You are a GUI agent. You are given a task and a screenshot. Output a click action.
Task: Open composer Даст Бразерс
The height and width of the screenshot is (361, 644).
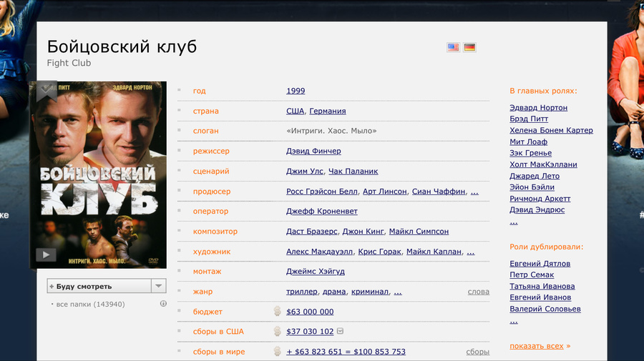coord(312,231)
